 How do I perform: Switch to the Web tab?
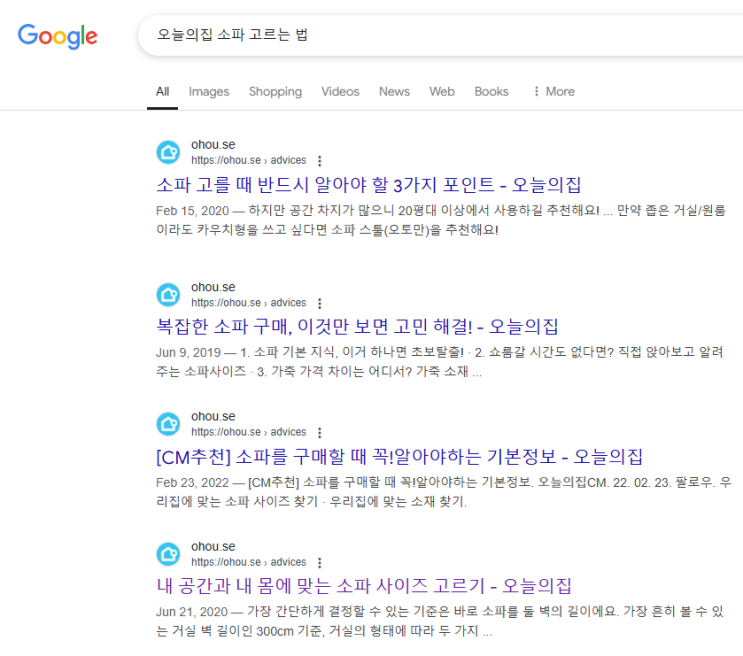pos(442,91)
